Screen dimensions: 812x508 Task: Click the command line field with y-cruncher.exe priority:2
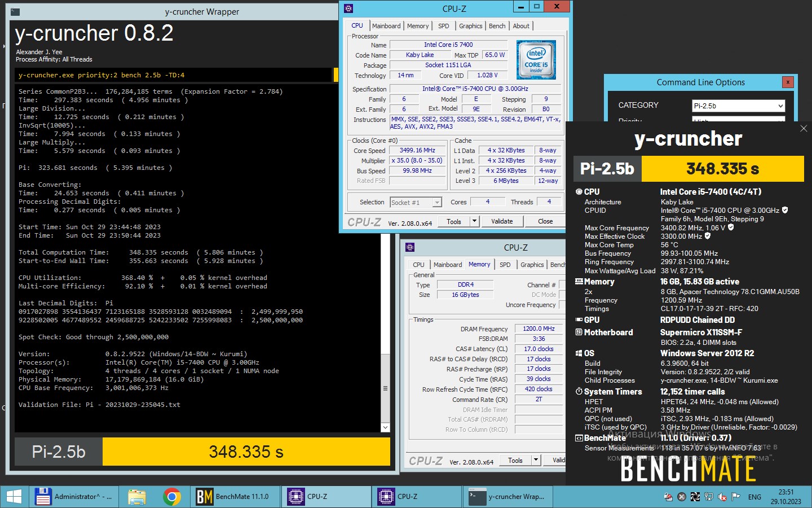(x=174, y=75)
